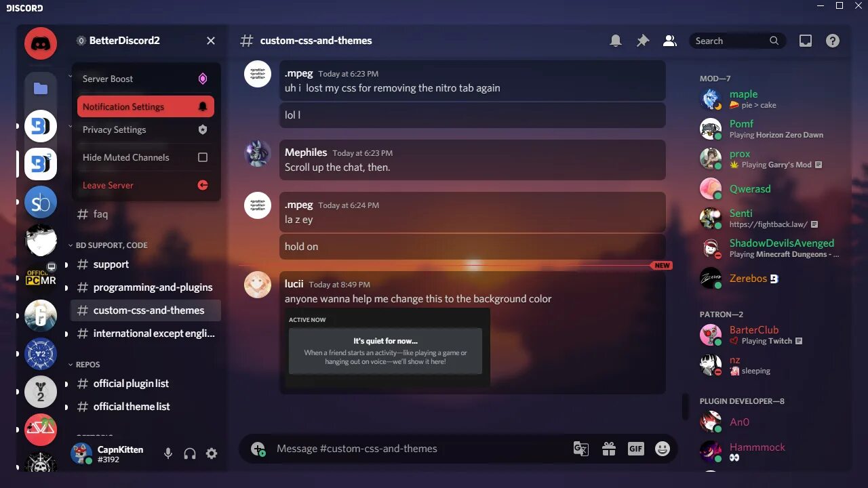Open the V2 server icon
The width and height of the screenshot is (868, 488).
pos(41,354)
